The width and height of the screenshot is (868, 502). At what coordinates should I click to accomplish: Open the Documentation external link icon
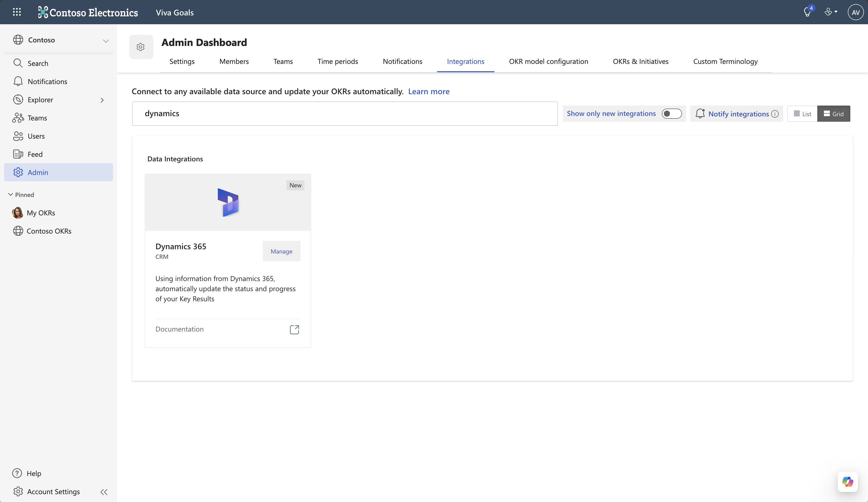(x=294, y=329)
